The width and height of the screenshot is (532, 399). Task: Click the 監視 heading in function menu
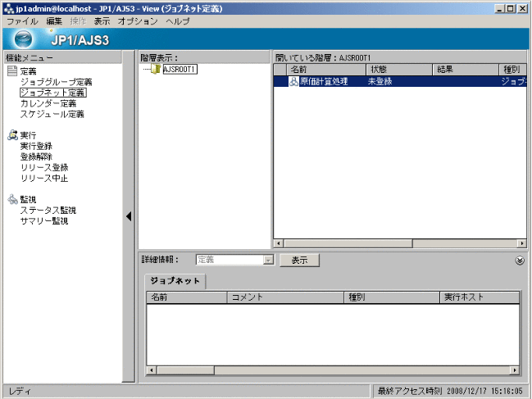point(28,200)
